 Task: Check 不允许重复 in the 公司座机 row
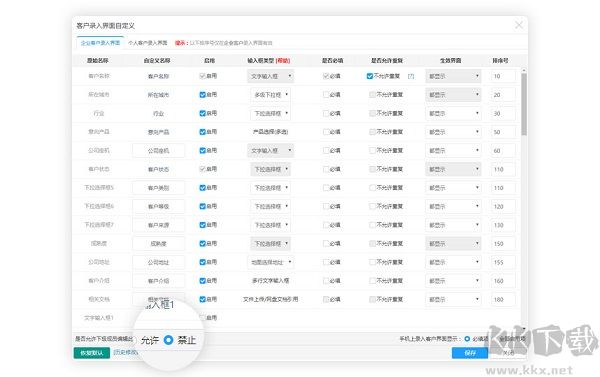click(x=372, y=150)
